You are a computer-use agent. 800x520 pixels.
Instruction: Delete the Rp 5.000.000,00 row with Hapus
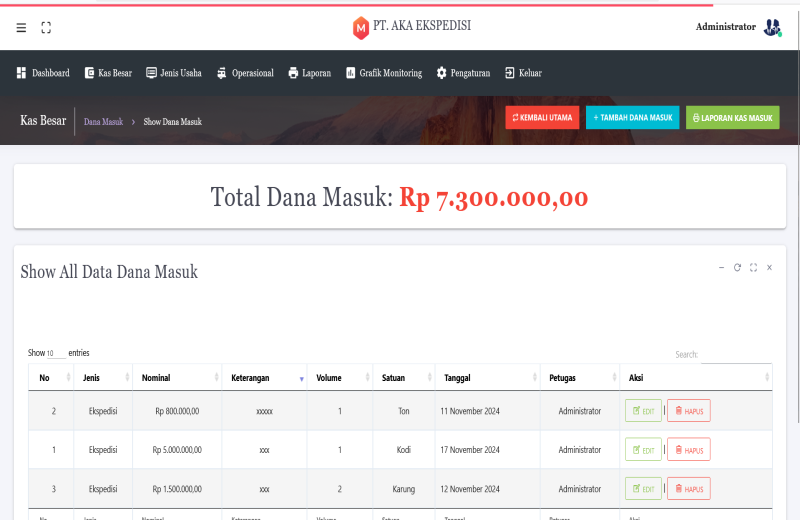point(688,450)
